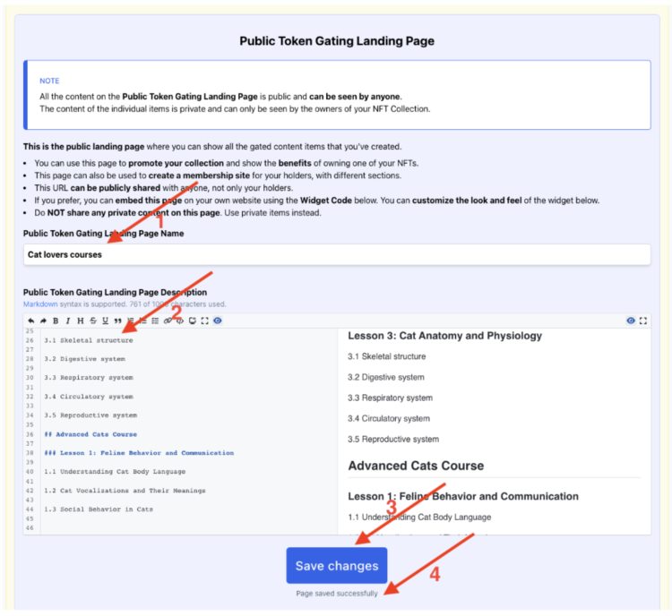Open fullscreen using icon above preview pane
Image resolution: width=672 pixels, height=616 pixels.
click(x=643, y=321)
